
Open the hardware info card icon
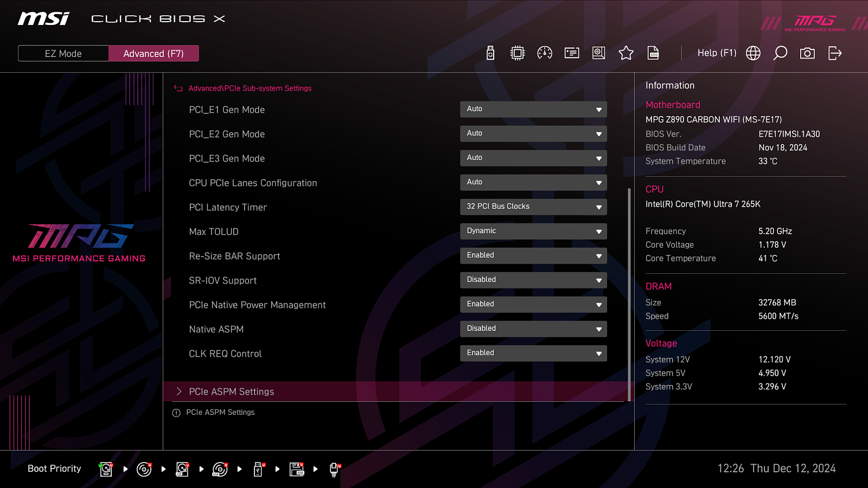click(x=572, y=53)
